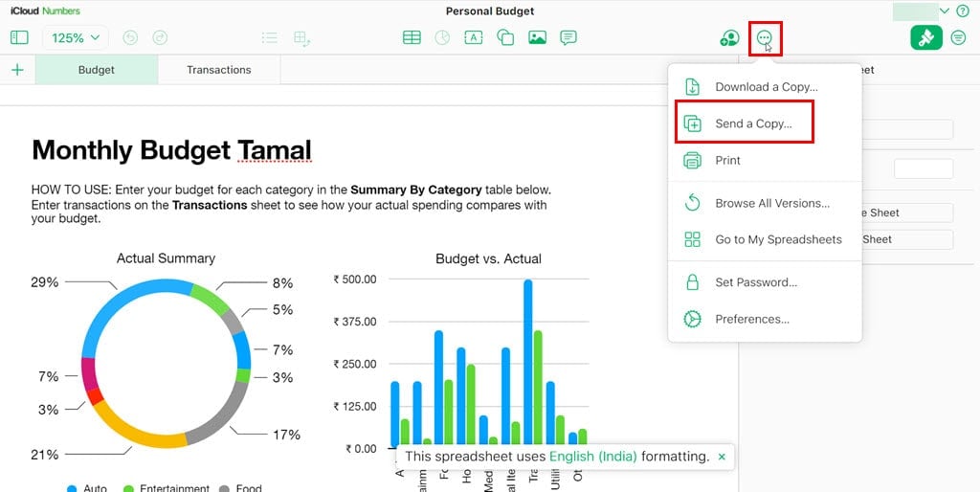Click the Insert Table icon
This screenshot has width=980, height=492.
pos(412,38)
